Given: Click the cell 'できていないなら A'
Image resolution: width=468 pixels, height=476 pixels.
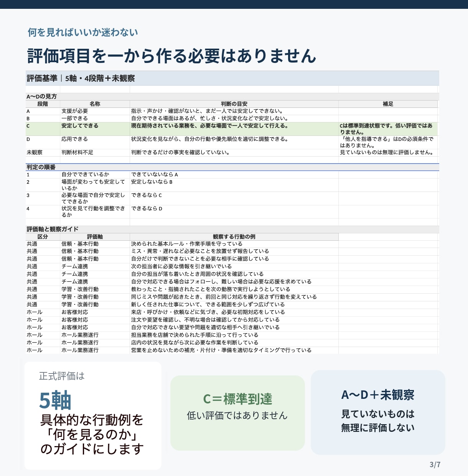Looking at the screenshot, I should pos(155,174).
